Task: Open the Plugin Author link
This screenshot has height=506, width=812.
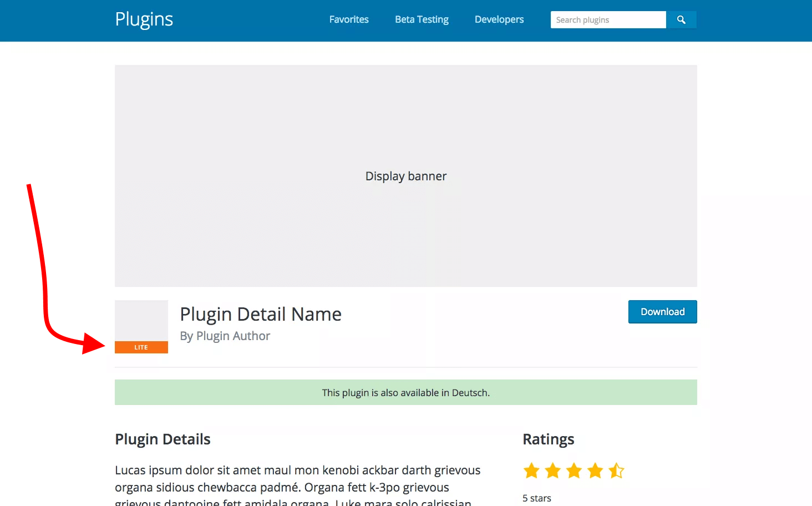Action: [x=233, y=336]
